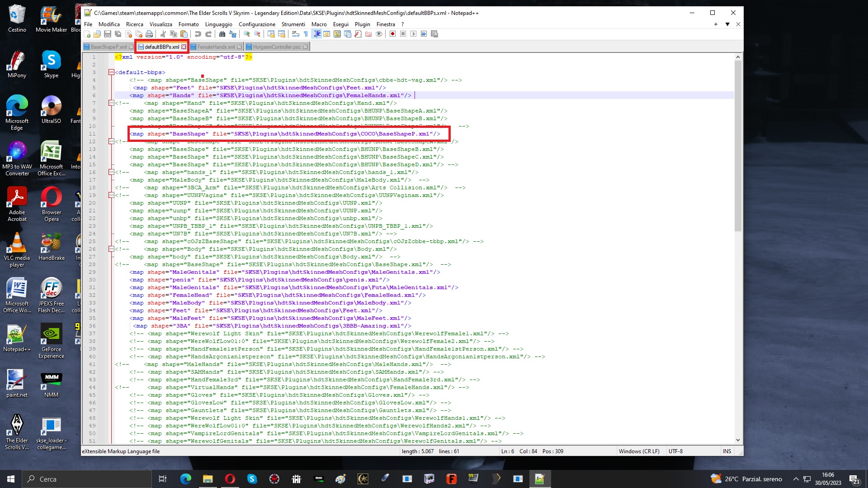
Task: Save the current file with the Save icon
Action: [108, 34]
